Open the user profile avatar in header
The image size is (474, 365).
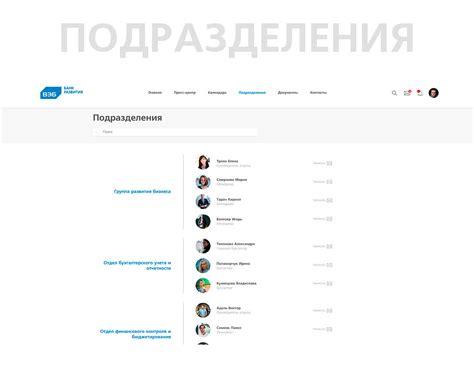(433, 93)
